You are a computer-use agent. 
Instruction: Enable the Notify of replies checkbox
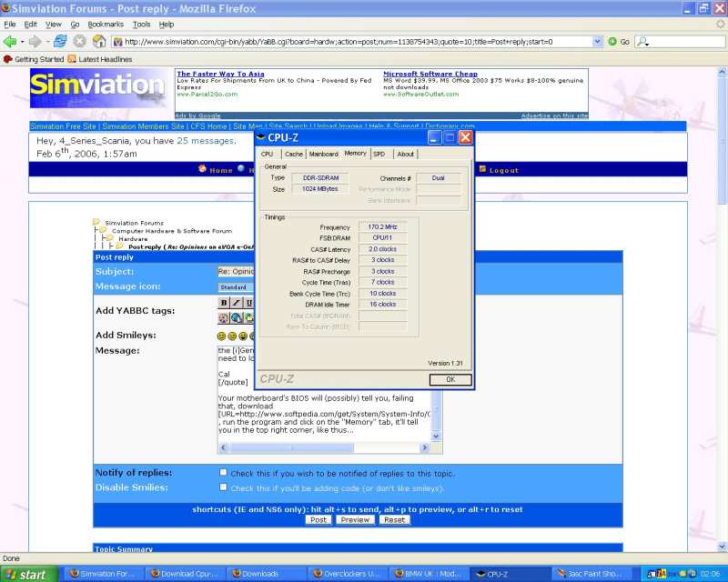pyautogui.click(x=223, y=473)
